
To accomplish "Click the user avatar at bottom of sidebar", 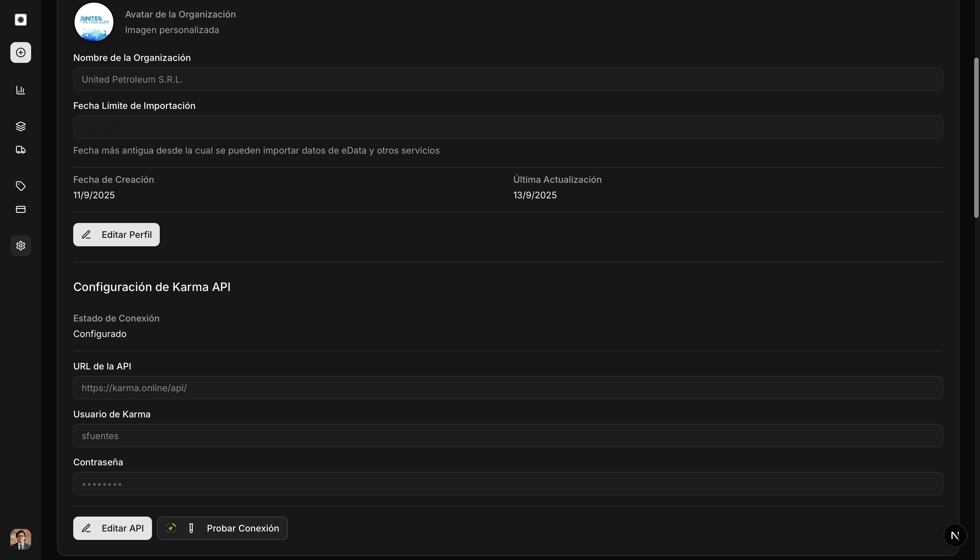I will pyautogui.click(x=20, y=539).
